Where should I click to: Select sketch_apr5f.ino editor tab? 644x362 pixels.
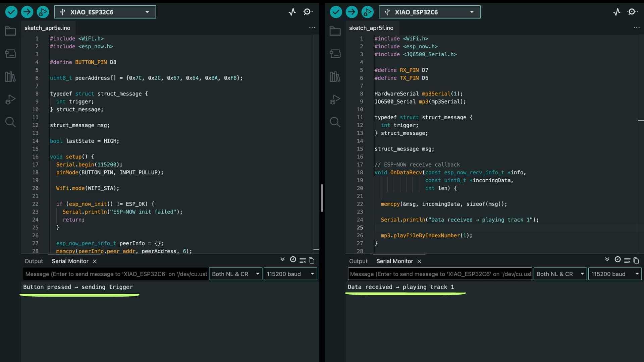point(371,28)
